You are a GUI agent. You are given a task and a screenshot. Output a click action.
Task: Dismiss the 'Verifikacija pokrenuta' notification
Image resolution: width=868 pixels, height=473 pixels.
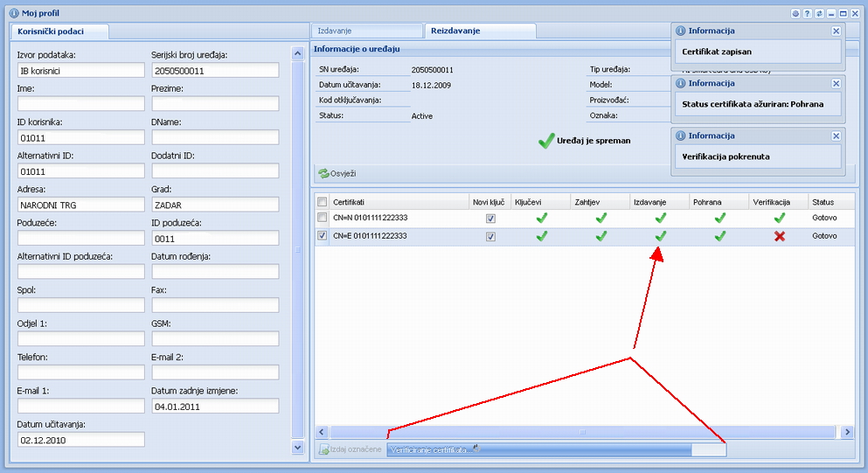836,136
